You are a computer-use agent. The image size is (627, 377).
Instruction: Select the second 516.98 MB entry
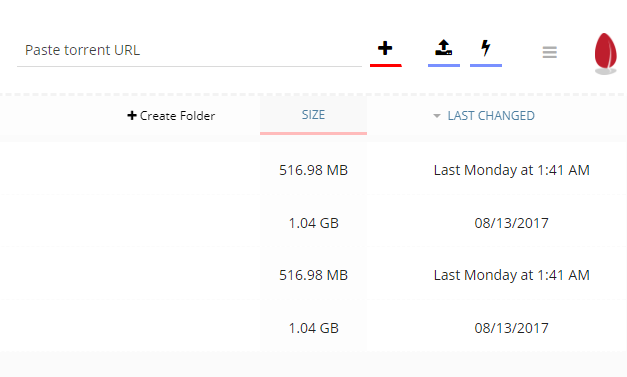point(314,275)
